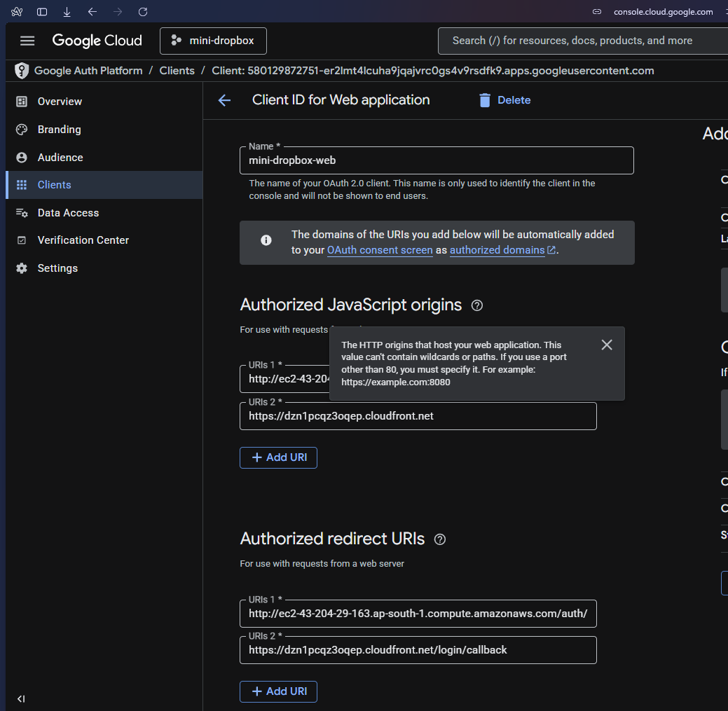Add URI under Authorized JavaScript origins
The width and height of the screenshot is (728, 711).
click(278, 457)
